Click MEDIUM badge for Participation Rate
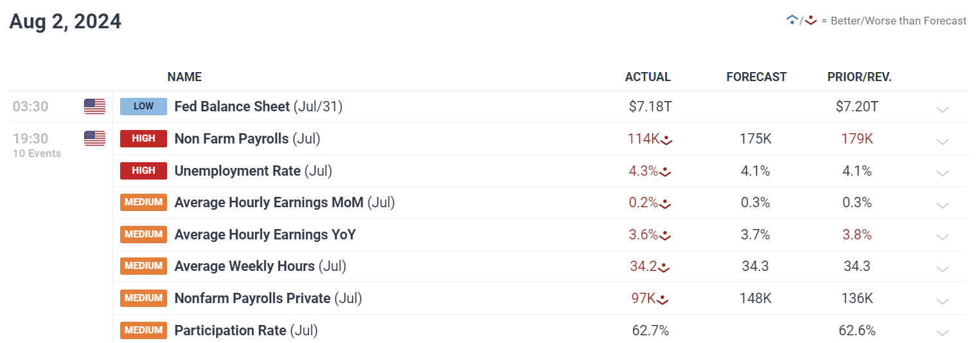The height and width of the screenshot is (343, 980). click(x=143, y=330)
